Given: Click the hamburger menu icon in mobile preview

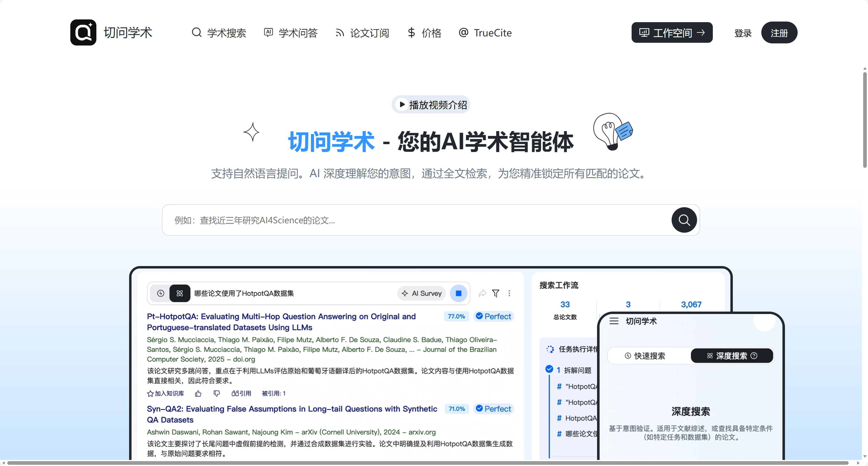Looking at the screenshot, I should pyautogui.click(x=614, y=321).
